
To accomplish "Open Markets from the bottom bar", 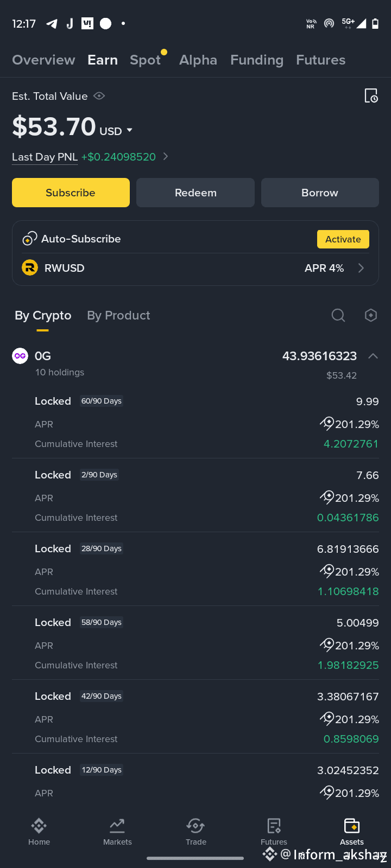I will coord(117,832).
